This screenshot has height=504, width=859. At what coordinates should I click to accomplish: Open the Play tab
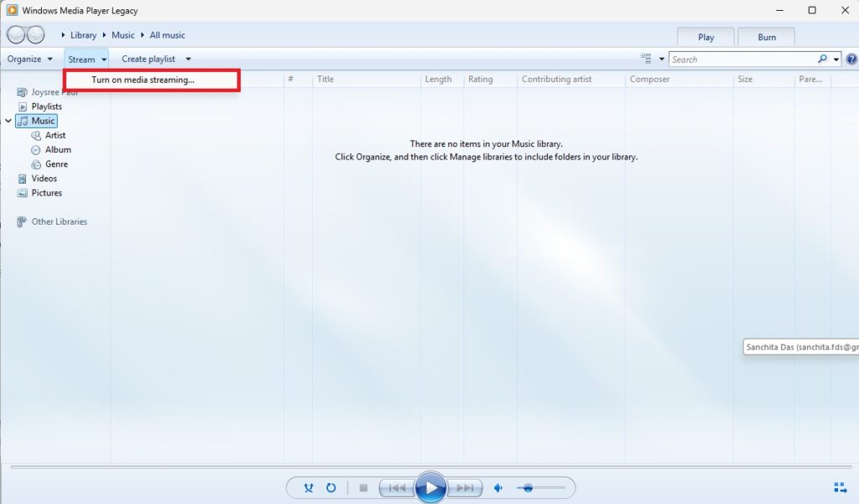click(x=705, y=37)
